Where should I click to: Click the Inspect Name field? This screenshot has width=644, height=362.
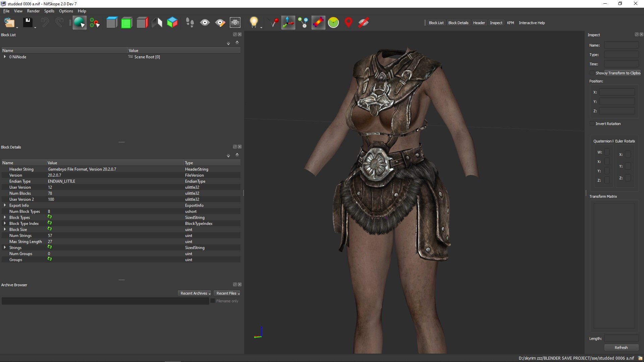(622, 45)
